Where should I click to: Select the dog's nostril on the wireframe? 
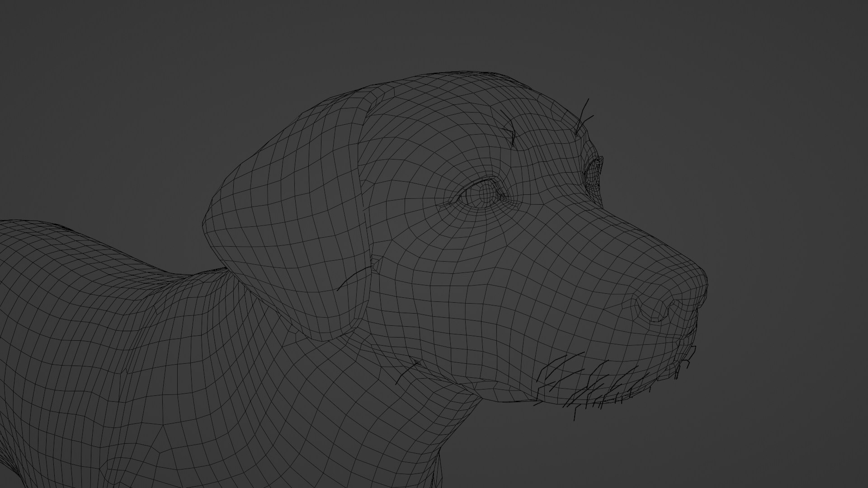coord(653,309)
